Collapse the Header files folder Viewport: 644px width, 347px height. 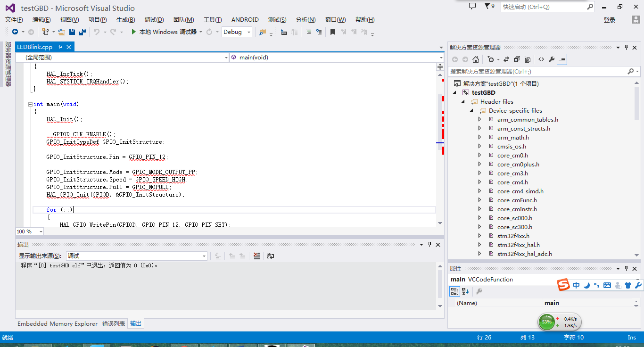pyautogui.click(x=463, y=102)
